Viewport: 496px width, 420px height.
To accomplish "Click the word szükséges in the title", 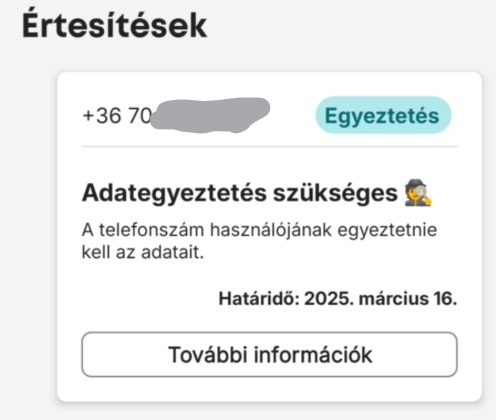I will click(335, 194).
